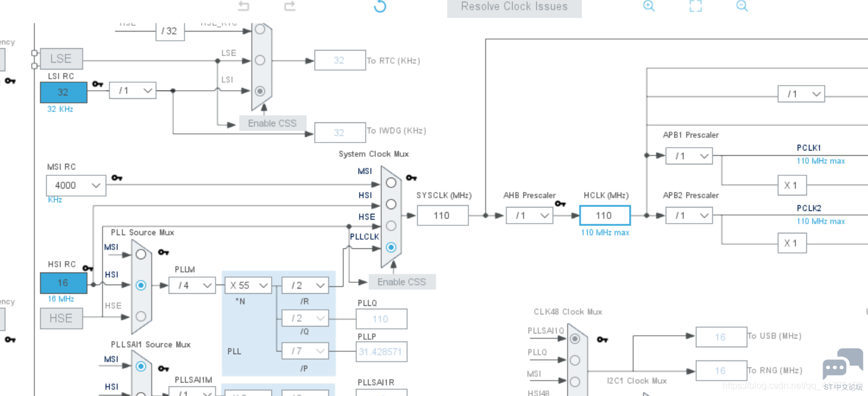Select PLLCLK in System Clock Mux
868x396 pixels.
pos(391,247)
